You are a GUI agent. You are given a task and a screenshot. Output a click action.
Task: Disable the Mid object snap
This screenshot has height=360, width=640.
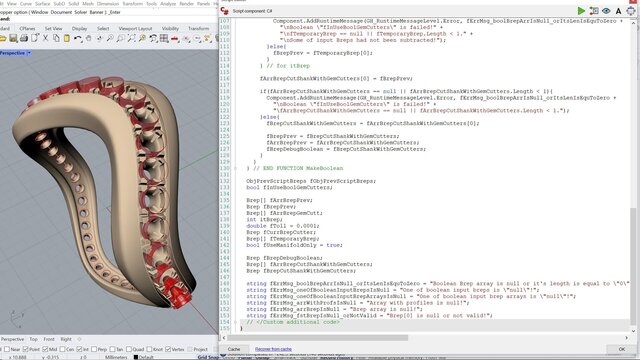click(45, 349)
